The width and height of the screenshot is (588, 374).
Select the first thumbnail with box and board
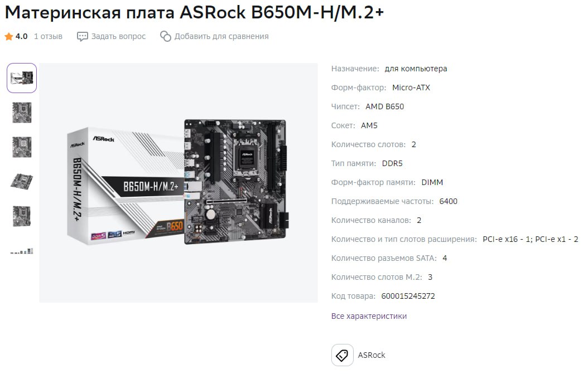click(x=22, y=78)
